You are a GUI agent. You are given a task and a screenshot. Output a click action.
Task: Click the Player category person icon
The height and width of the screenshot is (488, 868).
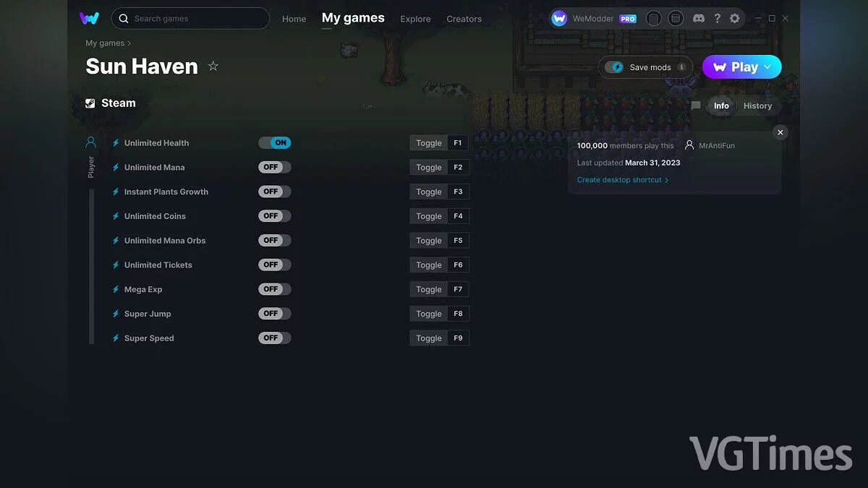pyautogui.click(x=90, y=142)
